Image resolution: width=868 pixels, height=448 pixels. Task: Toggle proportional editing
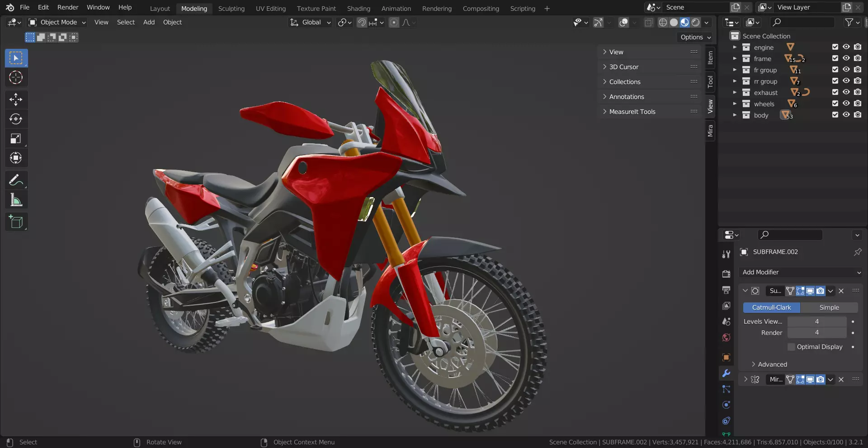coord(394,22)
